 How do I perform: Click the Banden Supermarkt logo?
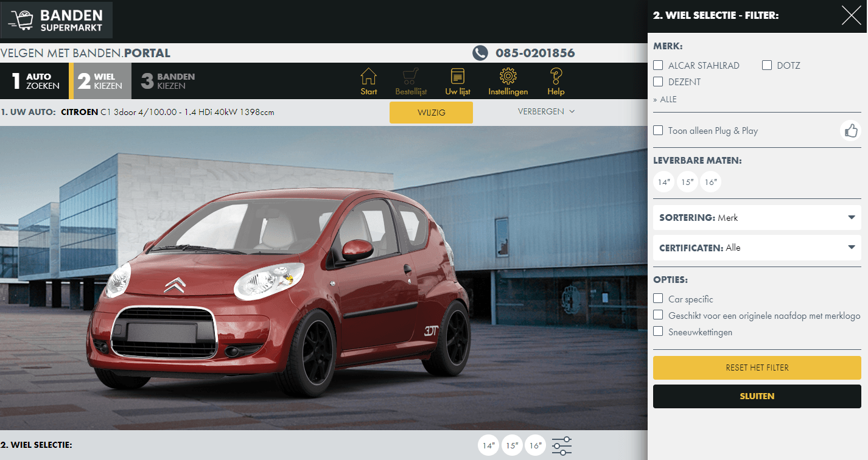click(x=57, y=21)
